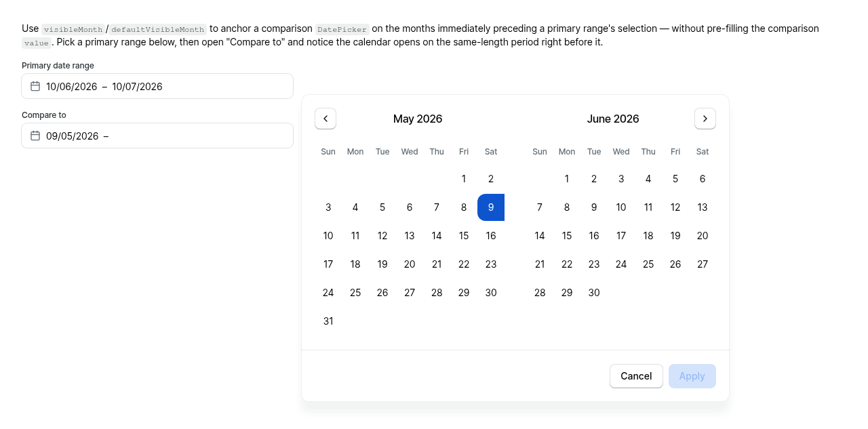Open the Primary date range picker field
Screen dimensions: 868x429
tap(157, 86)
